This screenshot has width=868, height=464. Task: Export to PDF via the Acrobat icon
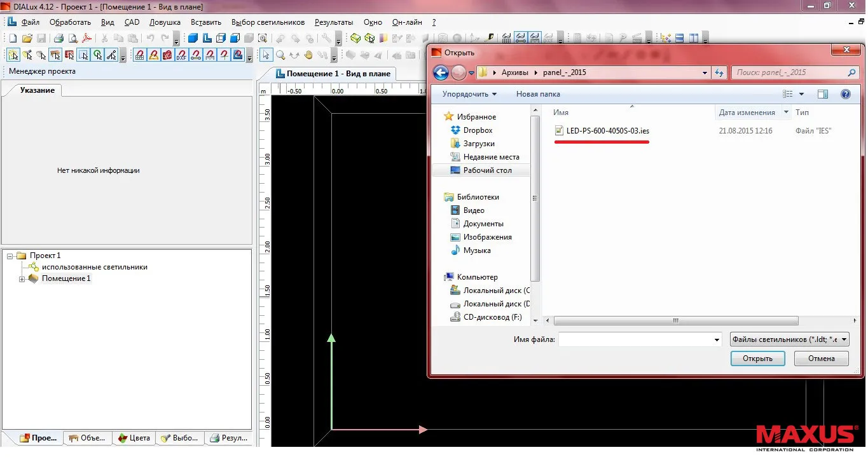pyautogui.click(x=86, y=38)
